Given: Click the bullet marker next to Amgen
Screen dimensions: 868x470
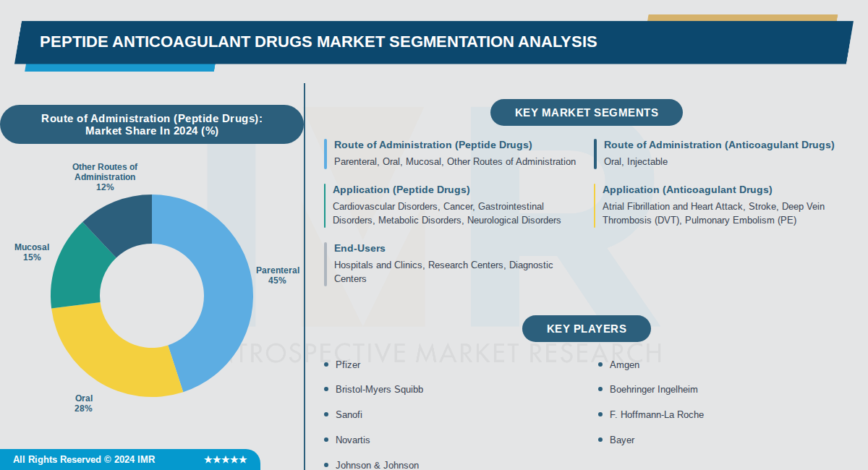Looking at the screenshot, I should 600,365.
